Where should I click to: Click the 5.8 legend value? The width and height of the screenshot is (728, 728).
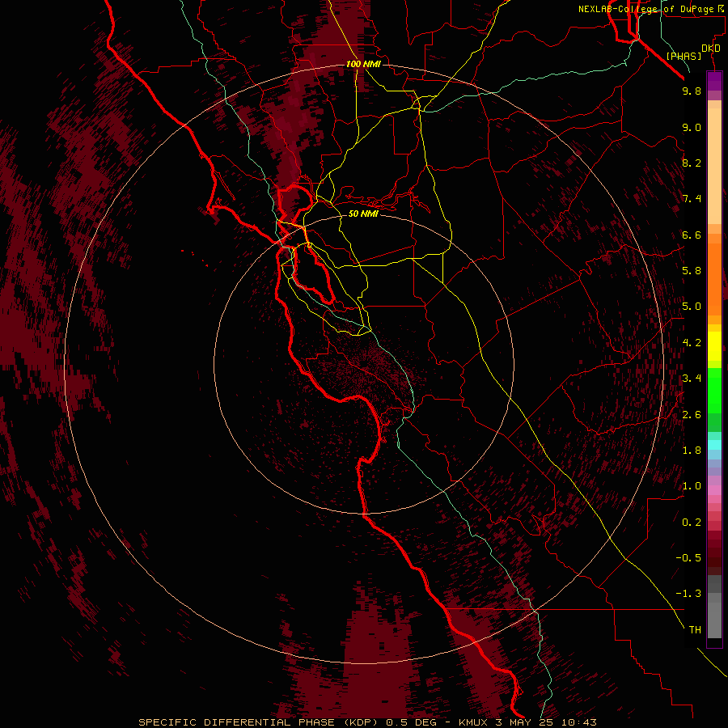692,271
